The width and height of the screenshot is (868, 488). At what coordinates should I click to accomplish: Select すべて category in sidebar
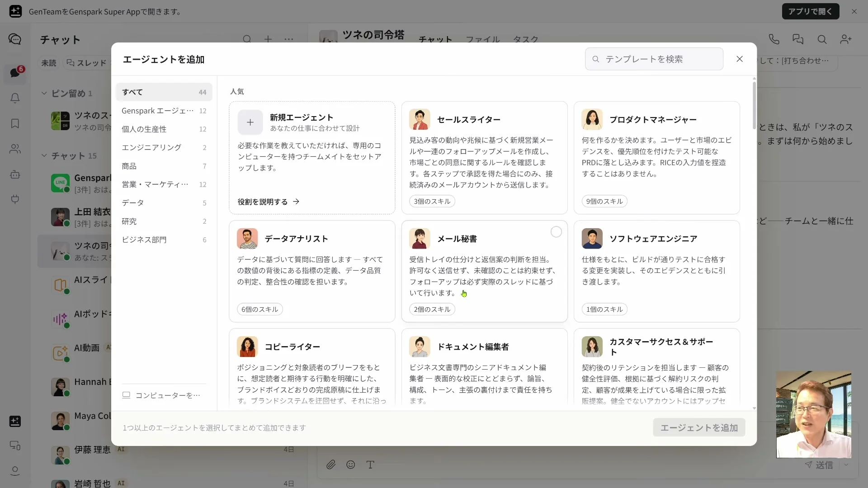164,92
